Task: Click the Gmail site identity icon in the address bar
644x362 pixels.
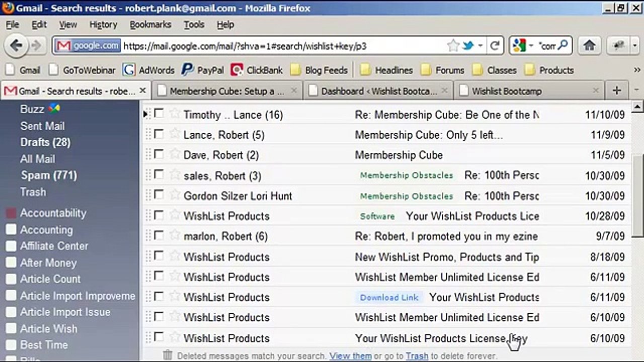Action: point(88,46)
